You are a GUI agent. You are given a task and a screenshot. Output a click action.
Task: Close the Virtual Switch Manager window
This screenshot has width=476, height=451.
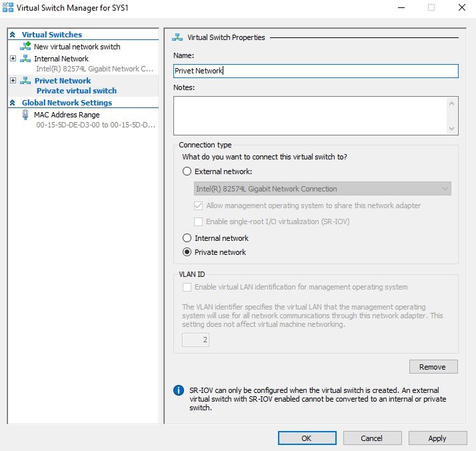[x=462, y=7]
